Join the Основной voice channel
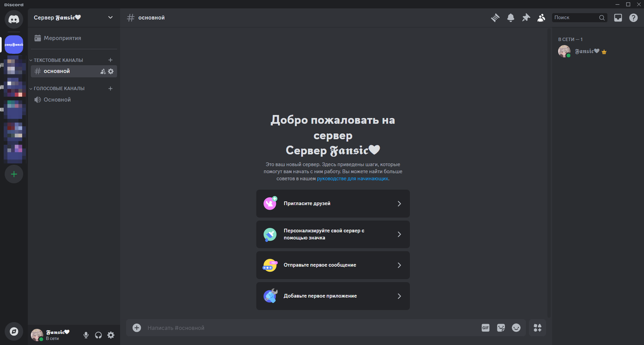This screenshot has height=345, width=644. coord(74,99)
